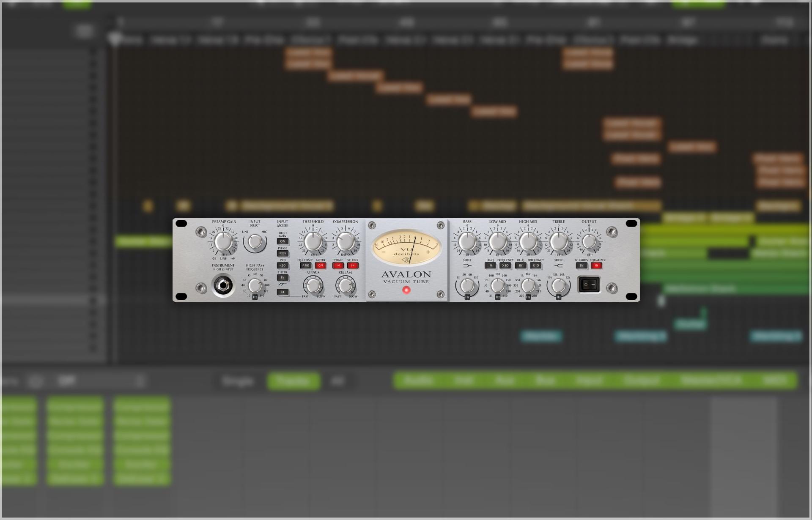Toggle the Meter GR button
This screenshot has height=520, width=812.
321,265
